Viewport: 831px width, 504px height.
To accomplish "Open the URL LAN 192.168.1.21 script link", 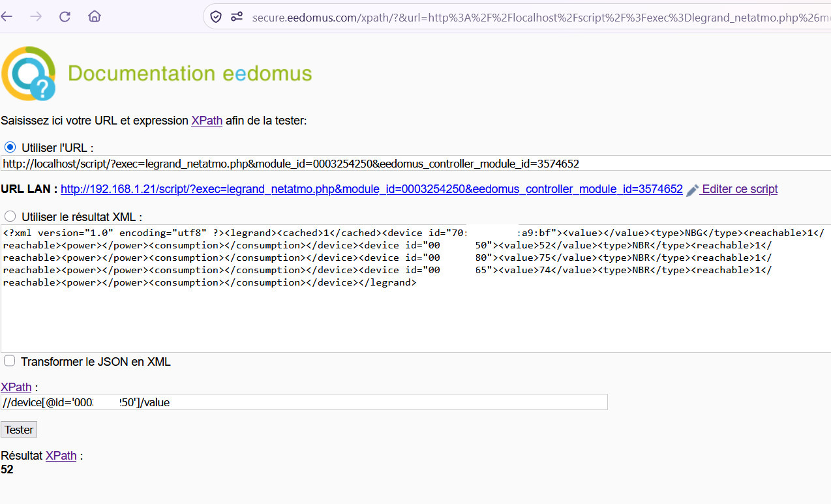I will 372,189.
